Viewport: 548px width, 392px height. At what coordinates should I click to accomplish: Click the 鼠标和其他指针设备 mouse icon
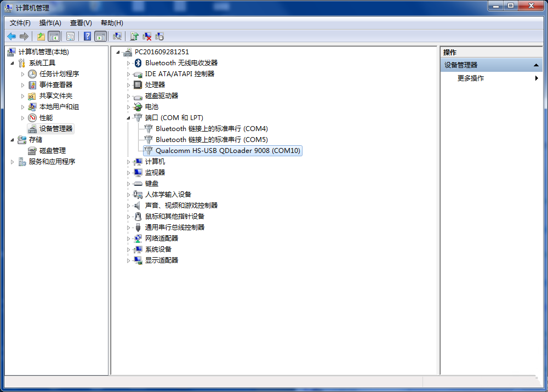(138, 217)
